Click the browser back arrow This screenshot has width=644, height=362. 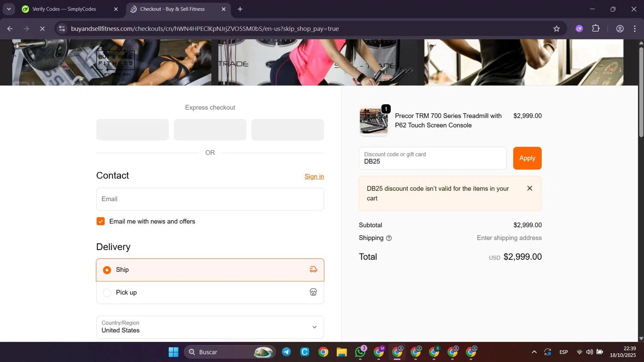click(x=10, y=29)
